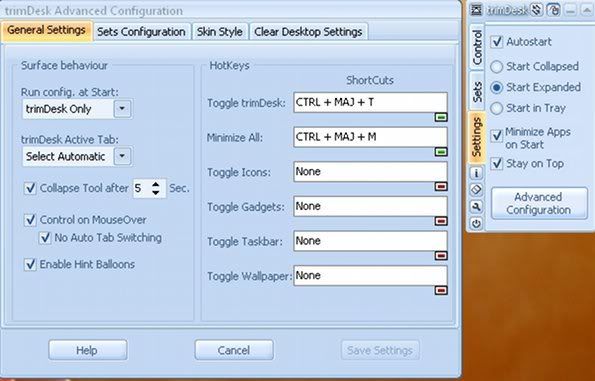
Task: Click the Toggle Gadgets shortcut field
Action: point(370,206)
